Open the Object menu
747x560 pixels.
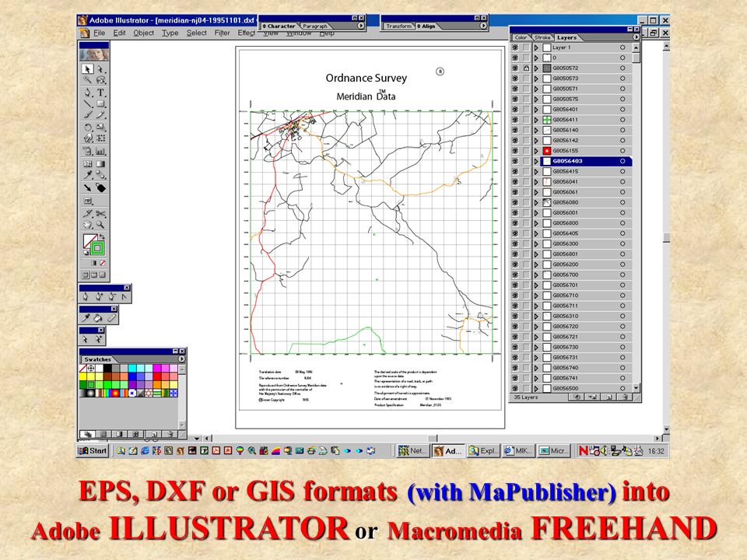(x=143, y=33)
